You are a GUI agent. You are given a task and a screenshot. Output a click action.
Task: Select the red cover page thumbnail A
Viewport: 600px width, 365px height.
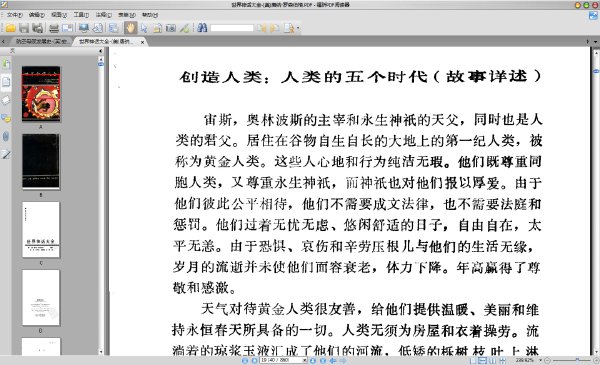click(x=41, y=94)
